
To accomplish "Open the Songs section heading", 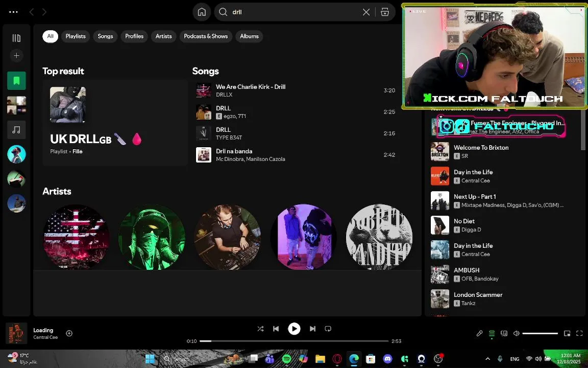I will [206, 71].
